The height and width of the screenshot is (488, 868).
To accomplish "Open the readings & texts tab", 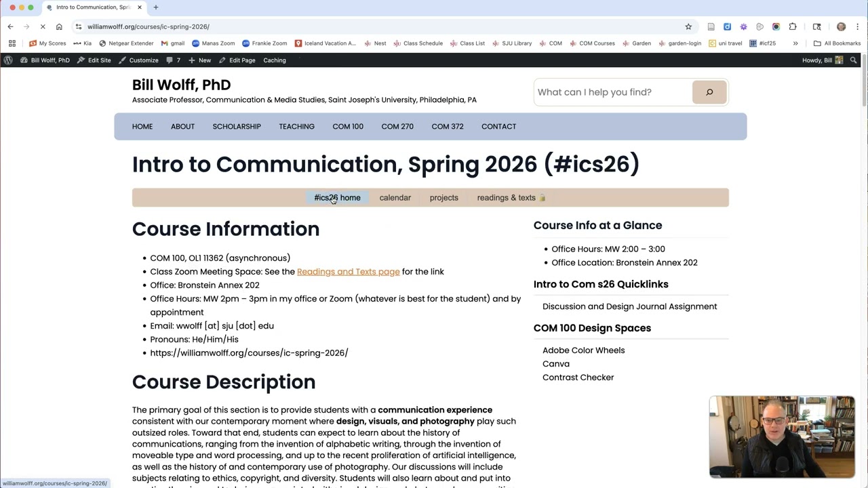I will click(x=511, y=198).
